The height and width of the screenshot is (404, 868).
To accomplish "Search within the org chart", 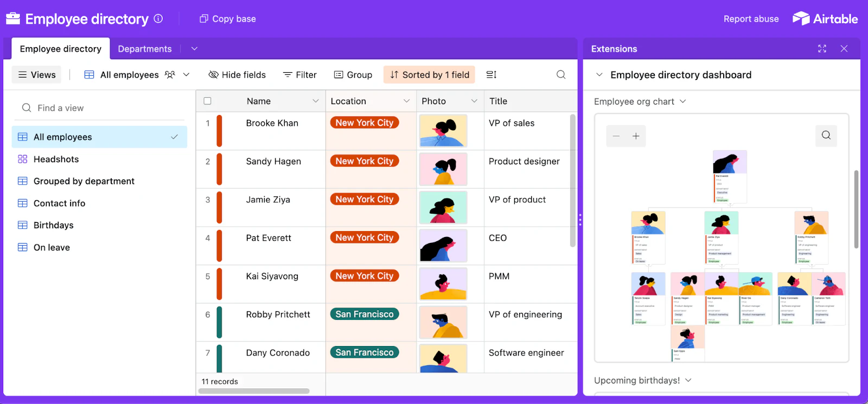I will tap(826, 136).
